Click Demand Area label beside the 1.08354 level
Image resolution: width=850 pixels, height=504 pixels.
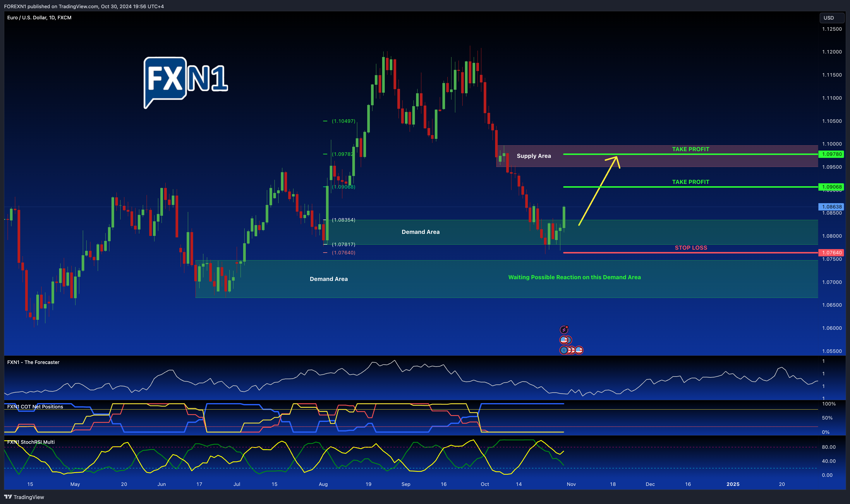pyautogui.click(x=420, y=232)
